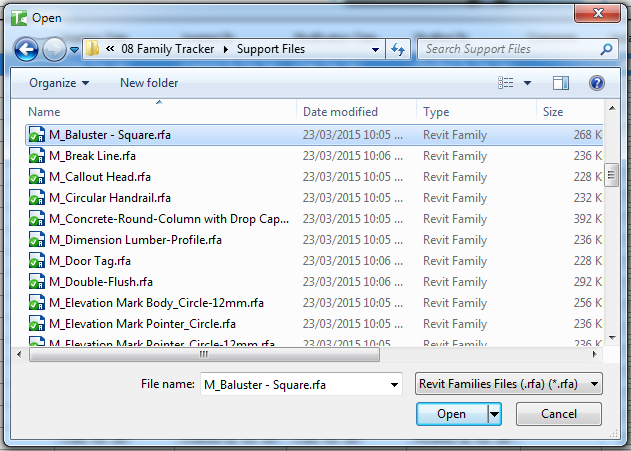Click the forward navigation arrow button
Screen dimensions: 631x451
pos(54,49)
